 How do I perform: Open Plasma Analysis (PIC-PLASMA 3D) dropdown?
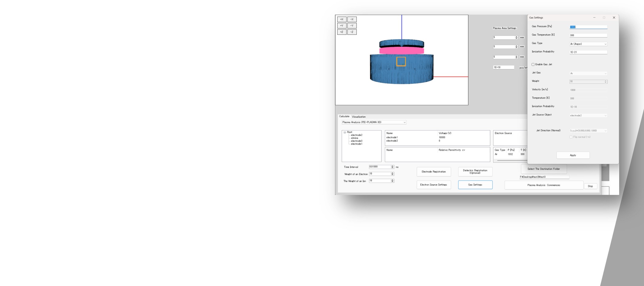pyautogui.click(x=374, y=122)
